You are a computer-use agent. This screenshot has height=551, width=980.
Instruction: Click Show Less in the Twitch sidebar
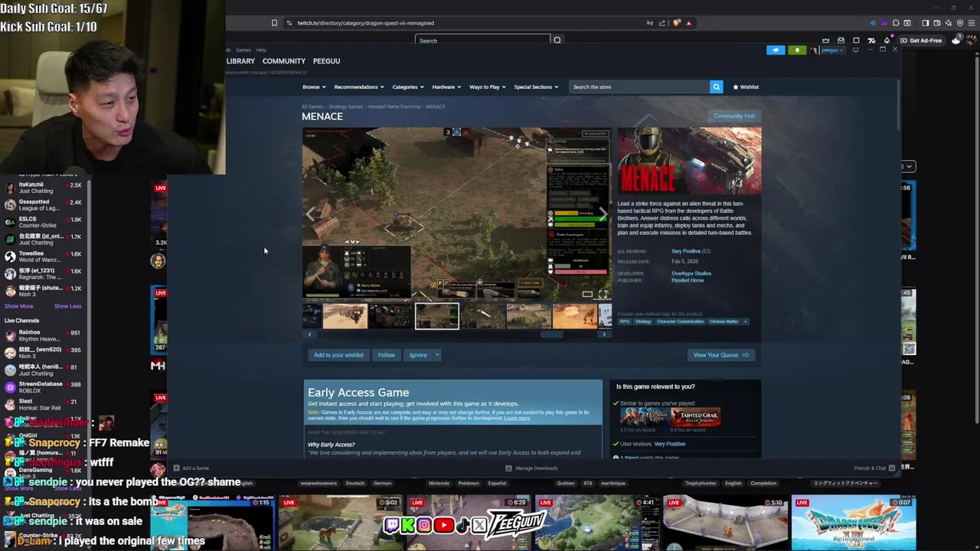point(67,306)
